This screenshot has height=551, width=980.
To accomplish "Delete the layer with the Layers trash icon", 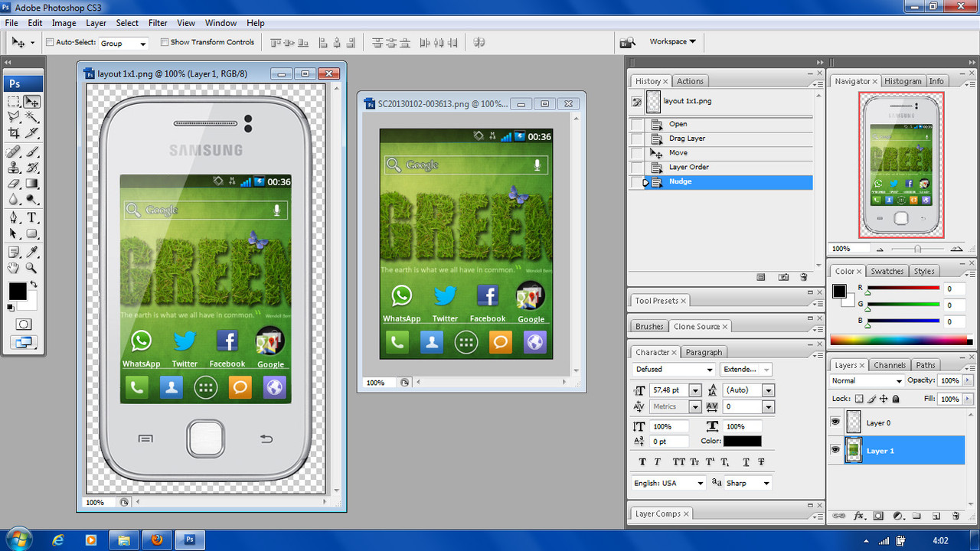I will [955, 516].
